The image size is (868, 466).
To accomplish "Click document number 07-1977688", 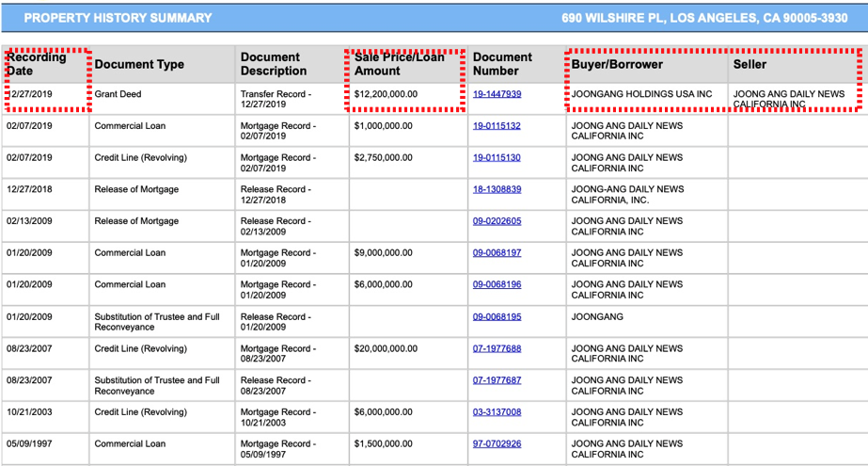I will pos(497,348).
